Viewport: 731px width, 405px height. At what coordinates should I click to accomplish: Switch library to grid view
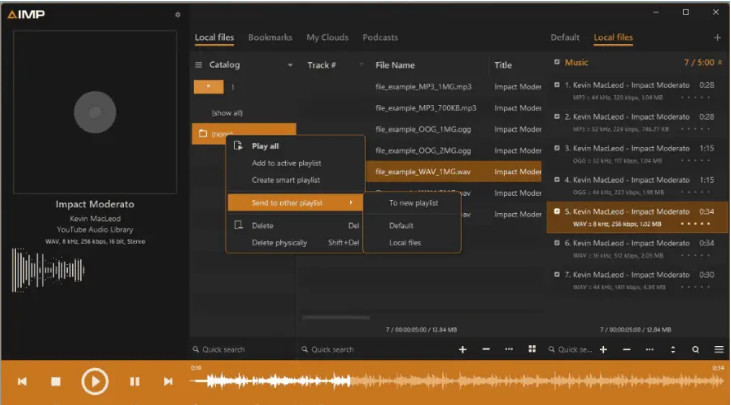click(x=532, y=349)
